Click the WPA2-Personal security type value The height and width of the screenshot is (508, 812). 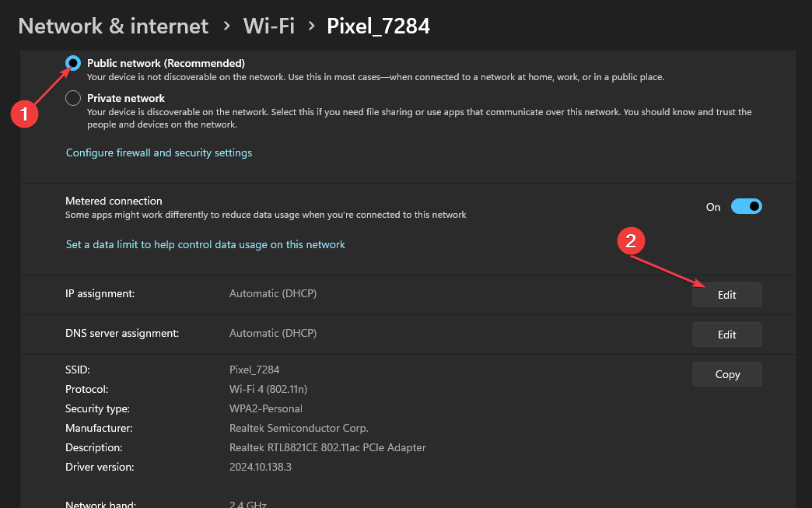click(265, 408)
